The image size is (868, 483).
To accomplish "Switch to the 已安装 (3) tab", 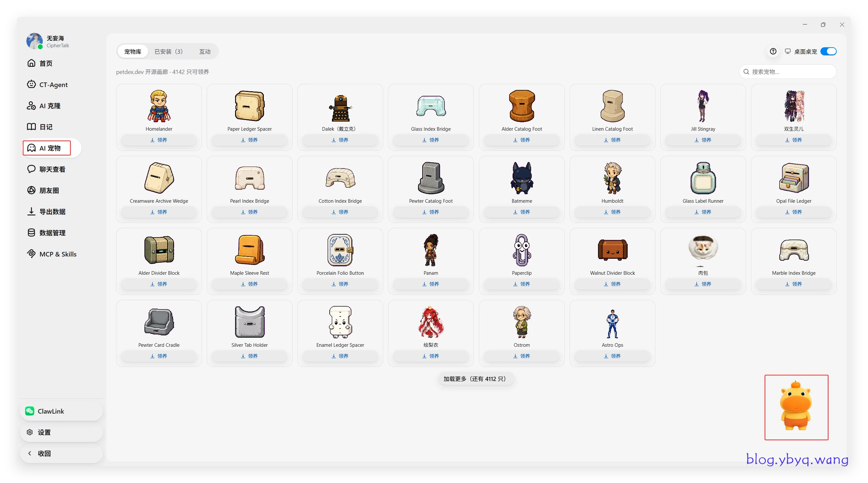I will (169, 51).
